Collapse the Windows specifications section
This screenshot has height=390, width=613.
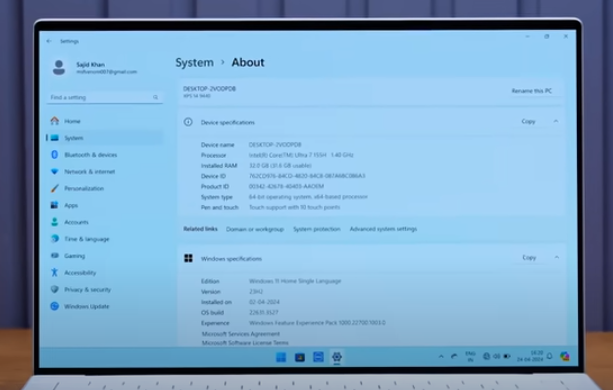click(x=556, y=258)
